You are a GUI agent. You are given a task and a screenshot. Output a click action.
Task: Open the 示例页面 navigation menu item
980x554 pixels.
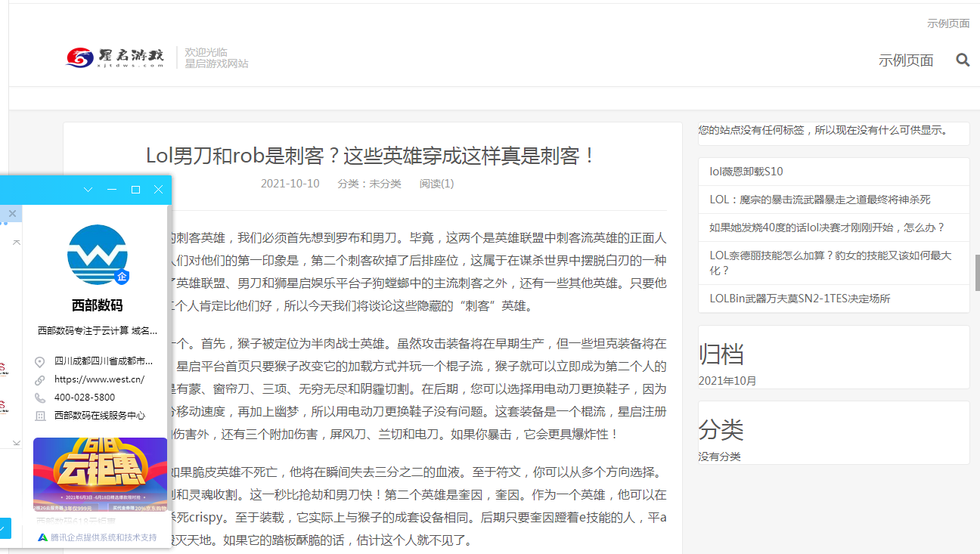[x=906, y=60]
